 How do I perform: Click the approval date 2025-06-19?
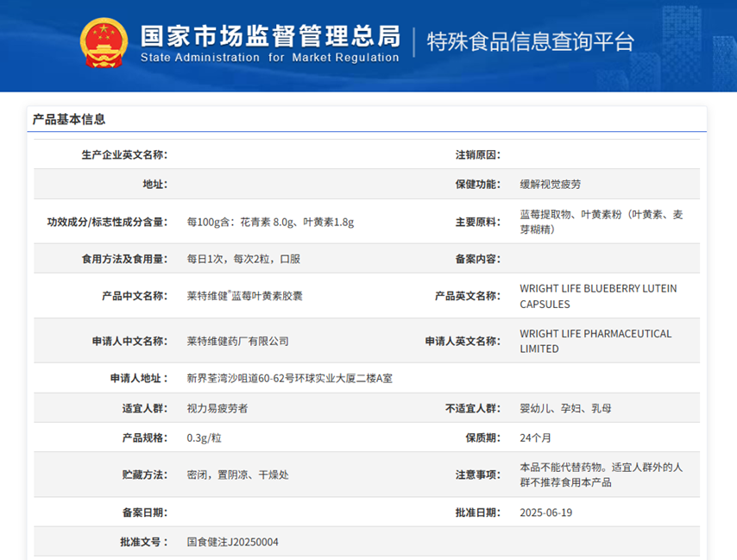(x=545, y=513)
